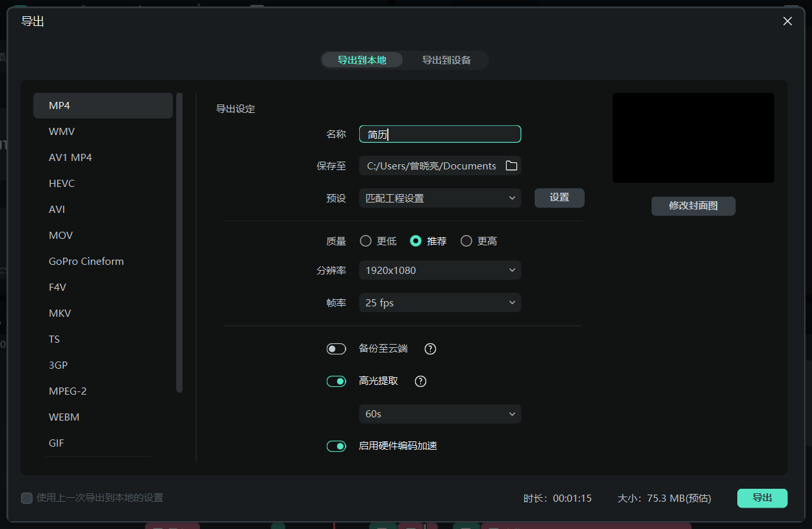Click the 导出 export button
812x529 pixels.
coord(762,498)
